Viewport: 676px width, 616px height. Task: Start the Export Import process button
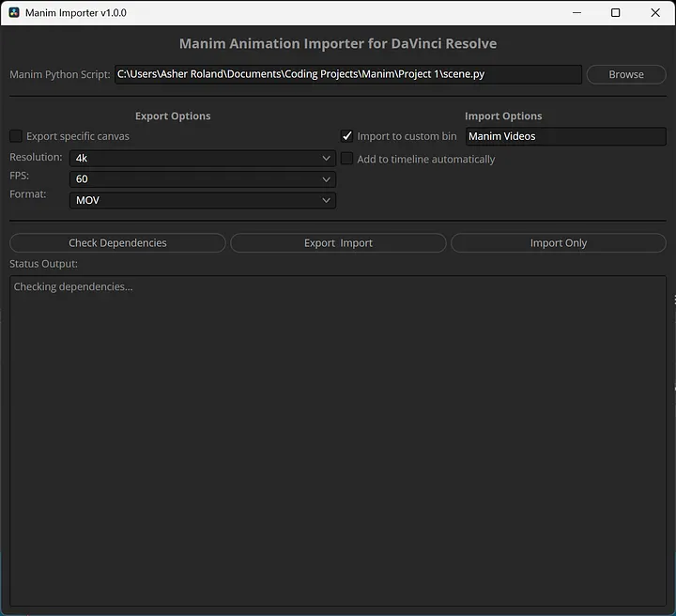tap(338, 243)
